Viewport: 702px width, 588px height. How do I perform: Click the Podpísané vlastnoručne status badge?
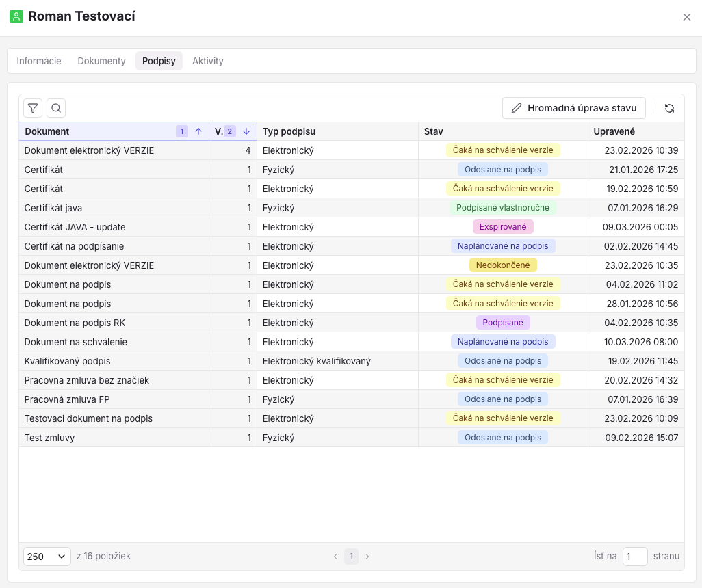(x=503, y=208)
